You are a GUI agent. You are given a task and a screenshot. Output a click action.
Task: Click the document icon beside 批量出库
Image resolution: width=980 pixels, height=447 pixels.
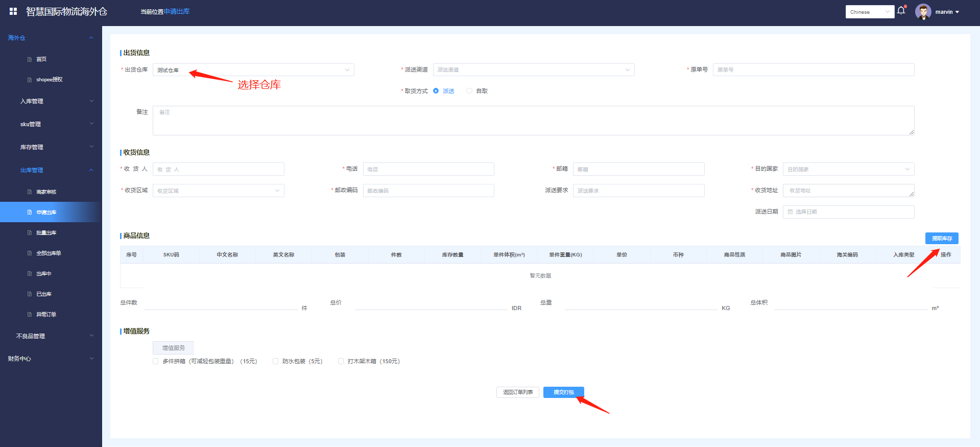coord(30,233)
